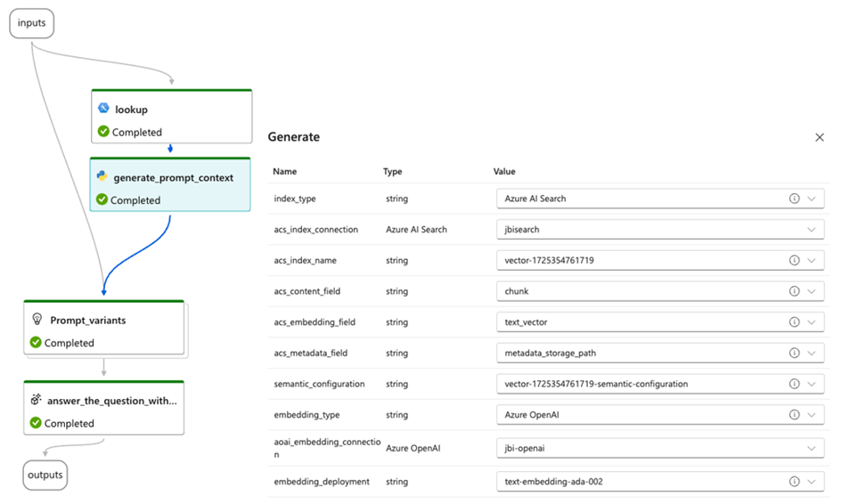
Task: Select the inputs node in flow graph
Action: click(x=32, y=23)
